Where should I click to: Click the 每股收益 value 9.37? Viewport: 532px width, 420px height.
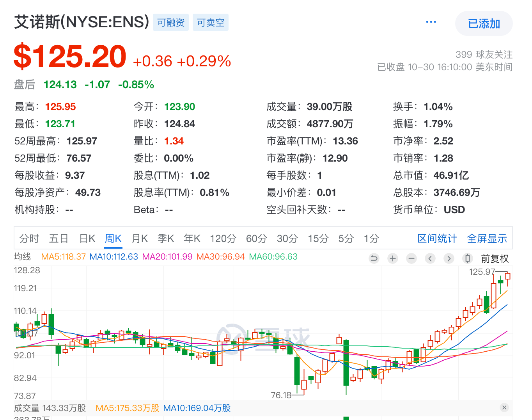(75, 175)
